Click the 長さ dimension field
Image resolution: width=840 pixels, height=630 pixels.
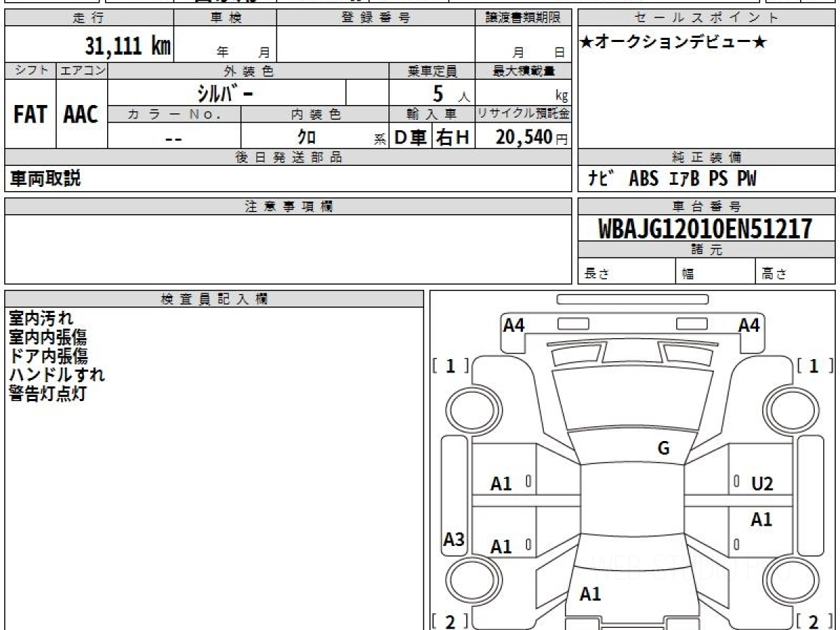coord(627,272)
